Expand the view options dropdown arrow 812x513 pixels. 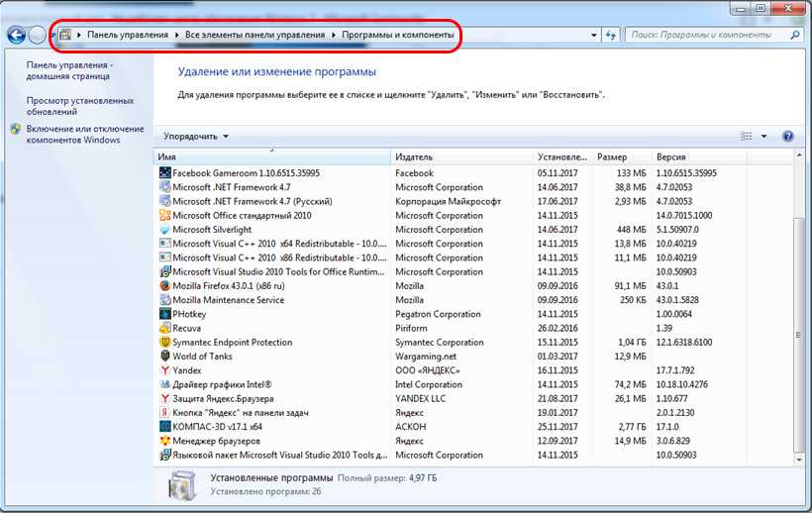763,136
